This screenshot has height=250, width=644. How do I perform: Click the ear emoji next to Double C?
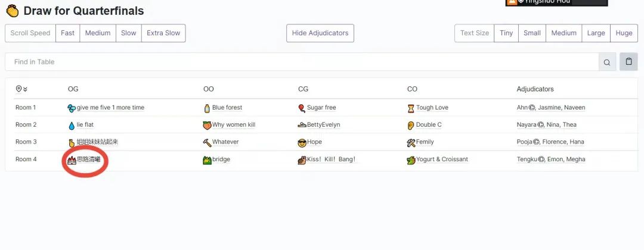point(411,125)
